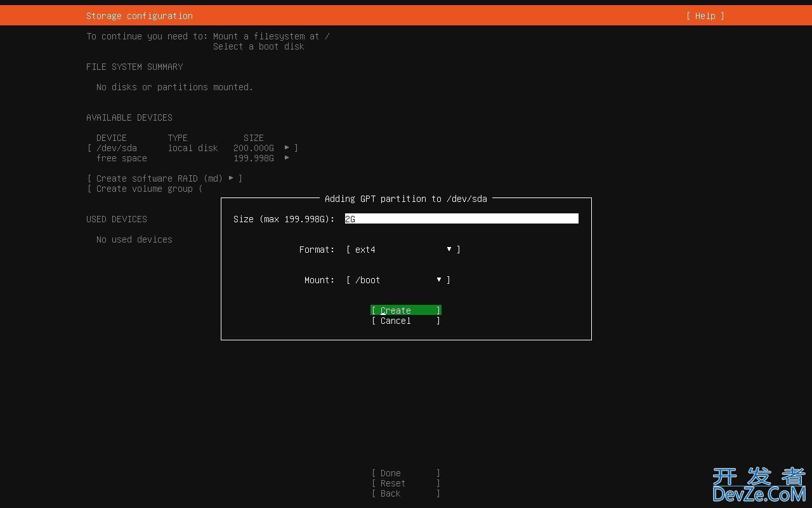The height and width of the screenshot is (508, 812).
Task: Click the 'Mount:' label
Action: click(x=319, y=280)
